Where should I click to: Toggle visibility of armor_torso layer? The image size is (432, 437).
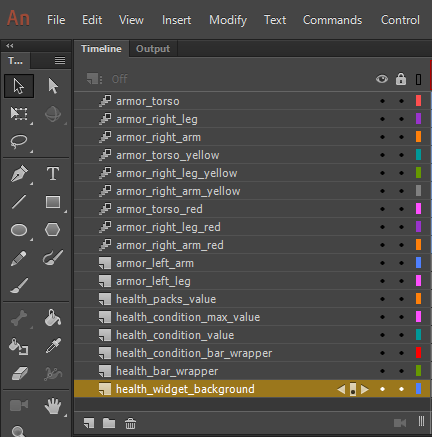[382, 101]
